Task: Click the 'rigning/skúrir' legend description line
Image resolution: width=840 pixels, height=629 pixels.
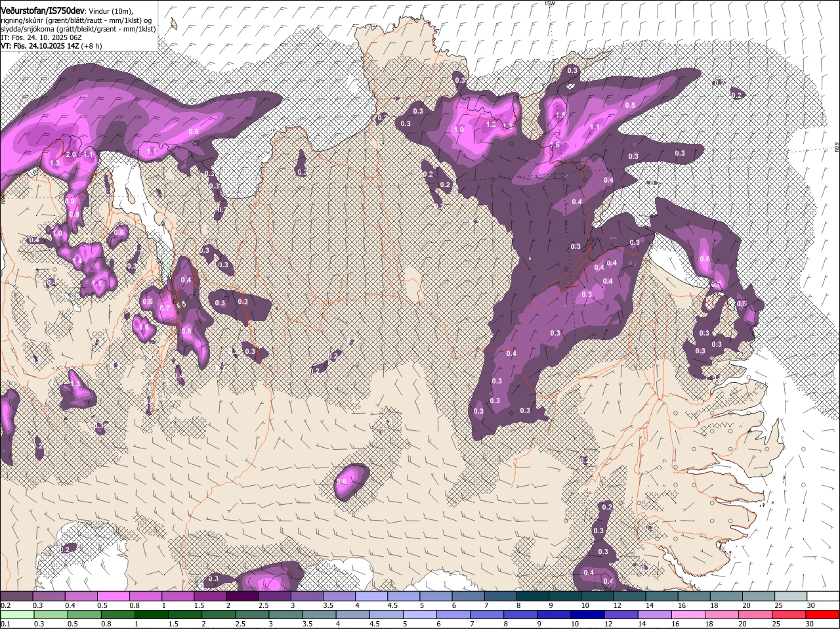Action: click(x=76, y=20)
